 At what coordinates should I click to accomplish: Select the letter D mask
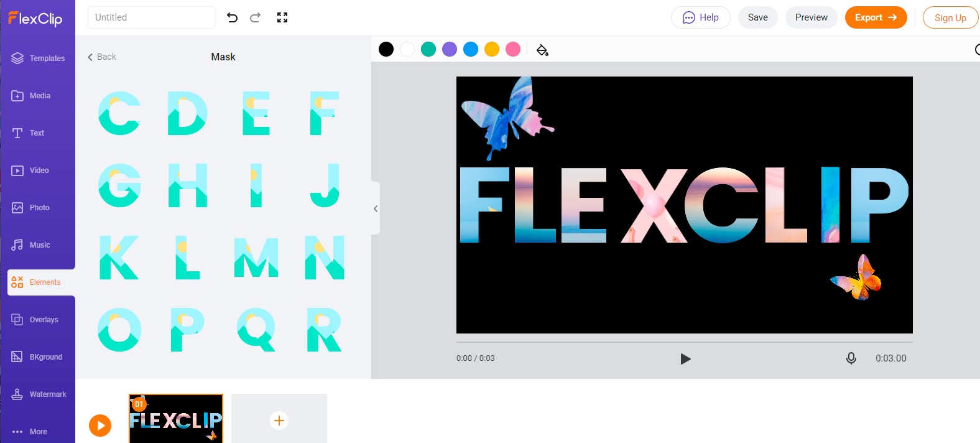(188, 113)
